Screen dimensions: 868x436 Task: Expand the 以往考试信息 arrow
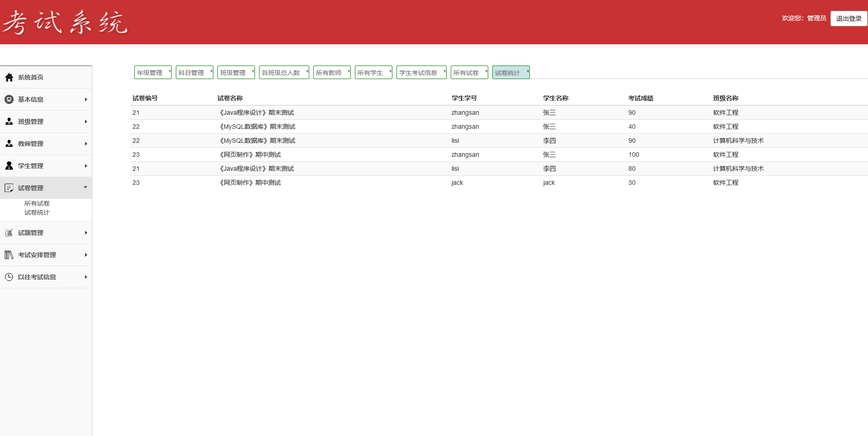point(86,277)
